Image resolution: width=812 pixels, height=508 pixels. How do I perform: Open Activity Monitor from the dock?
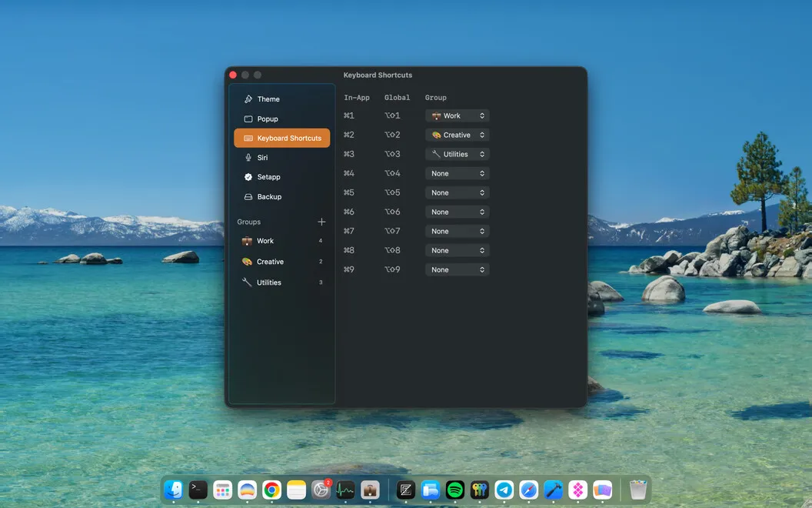tap(345, 490)
